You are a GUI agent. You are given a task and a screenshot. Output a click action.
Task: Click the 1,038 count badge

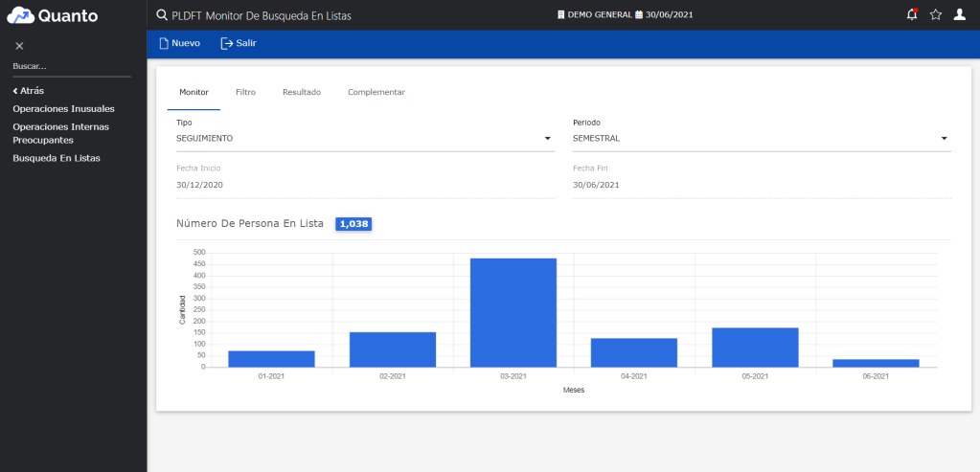coord(353,223)
